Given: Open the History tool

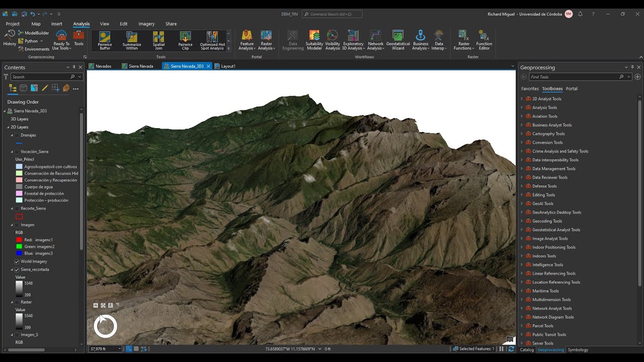Looking at the screenshot, I should [x=10, y=38].
